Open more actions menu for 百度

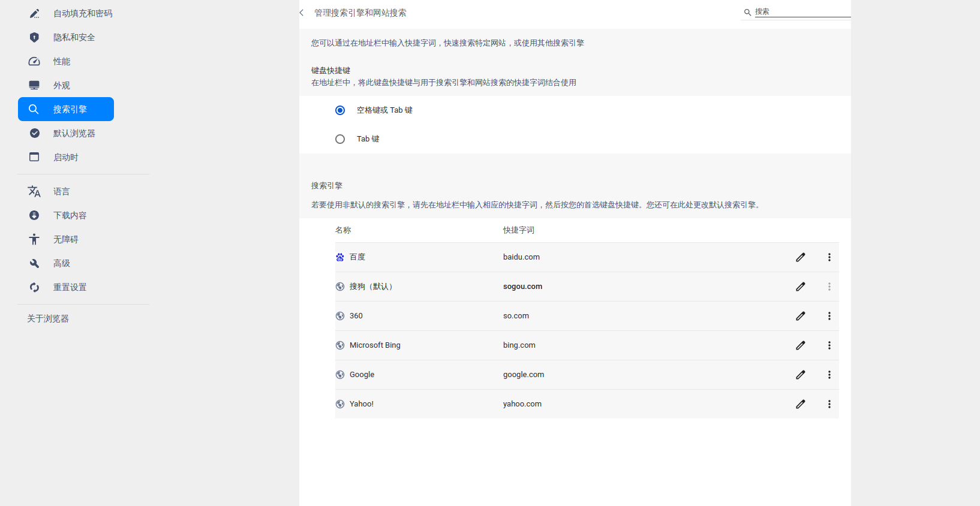(829, 257)
